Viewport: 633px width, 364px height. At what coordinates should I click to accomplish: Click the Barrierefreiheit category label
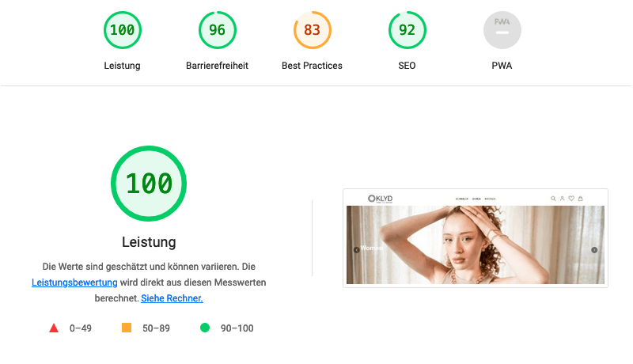217,66
